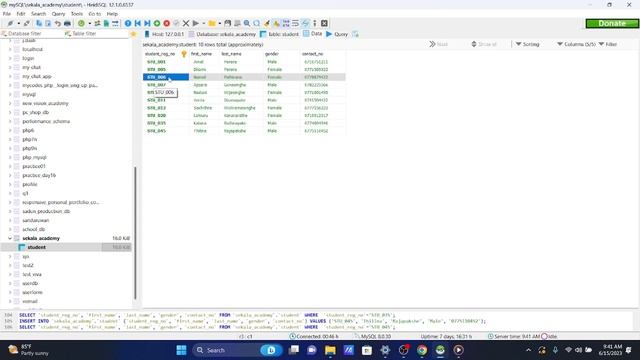This screenshot has width=640, height=360.
Task: Select the student table in tree
Action: coord(36,247)
